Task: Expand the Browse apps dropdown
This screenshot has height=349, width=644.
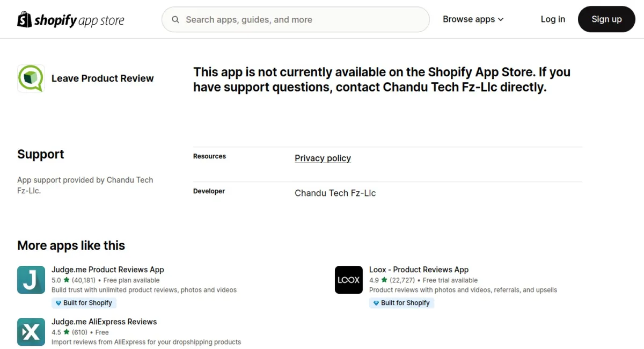Action: tap(473, 19)
